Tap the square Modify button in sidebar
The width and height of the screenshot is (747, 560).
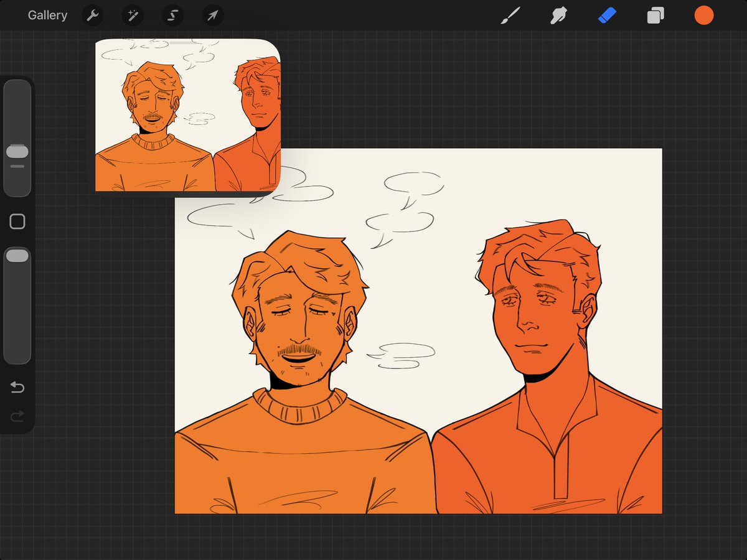pos(17,222)
